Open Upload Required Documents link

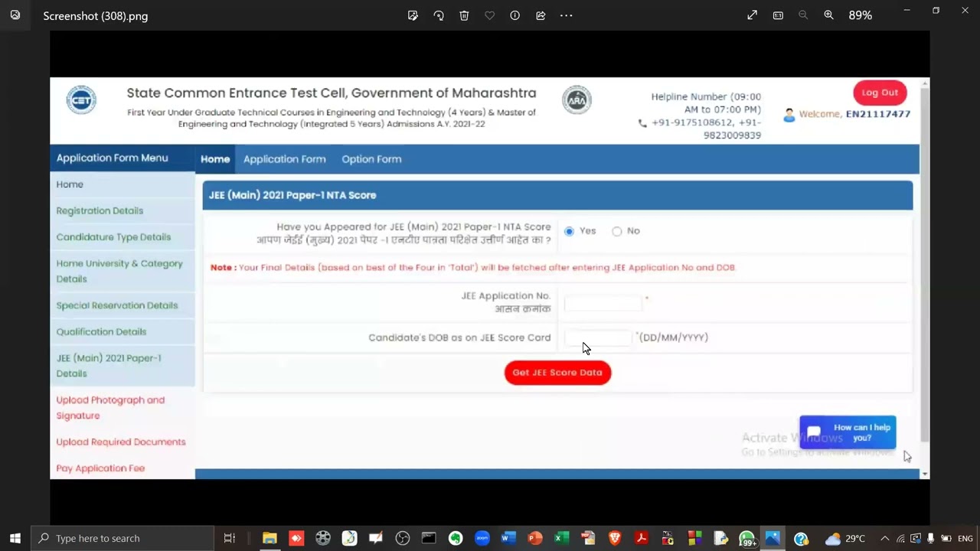[x=121, y=442]
